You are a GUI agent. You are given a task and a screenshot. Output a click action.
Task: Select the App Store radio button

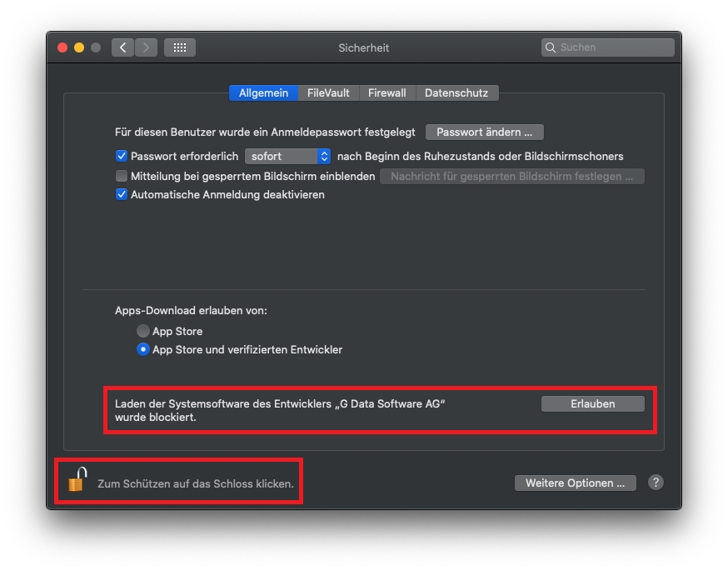click(x=143, y=331)
